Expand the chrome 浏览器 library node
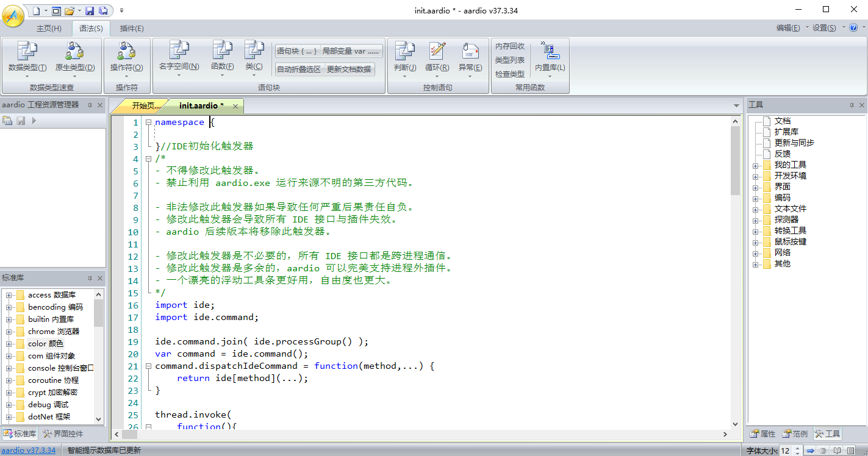The height and width of the screenshot is (456, 868). click(9, 332)
